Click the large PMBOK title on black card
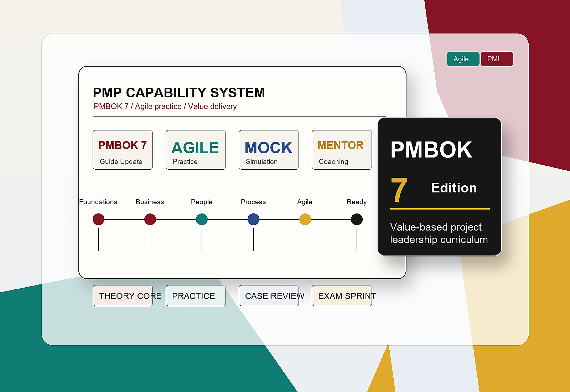The height and width of the screenshot is (392, 570). [431, 150]
